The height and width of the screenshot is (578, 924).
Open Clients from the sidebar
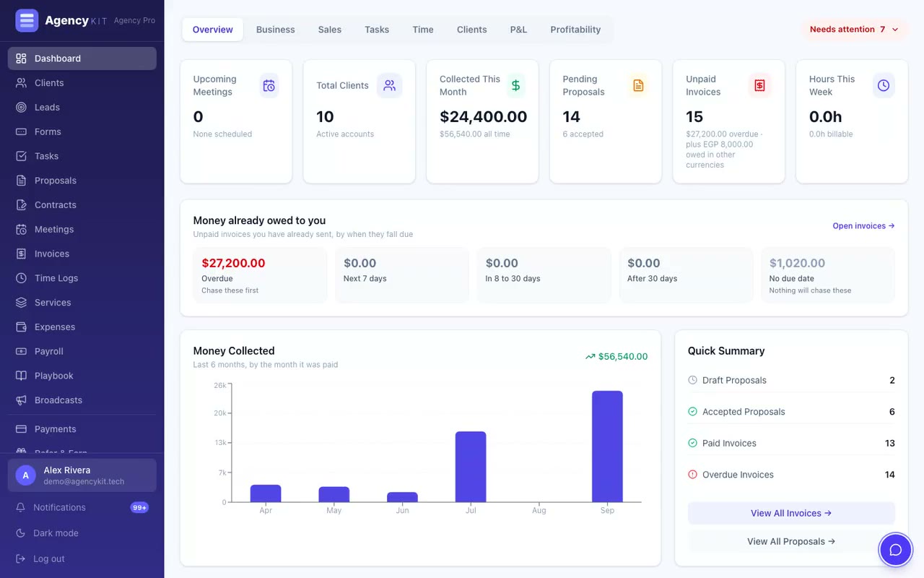pos(82,83)
